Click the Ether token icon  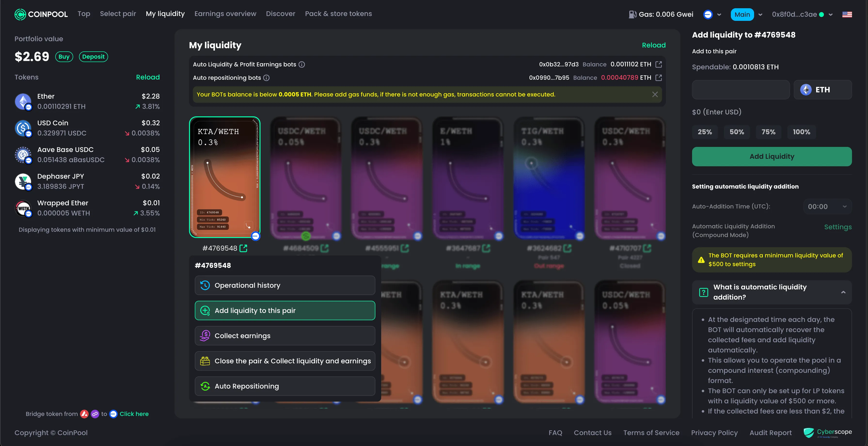pos(23,102)
